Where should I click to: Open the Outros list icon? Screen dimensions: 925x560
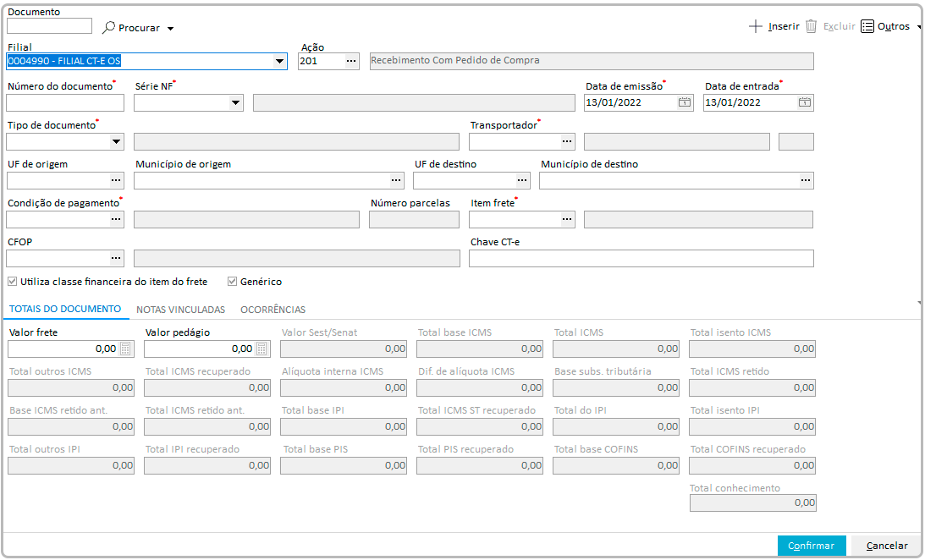tap(867, 26)
